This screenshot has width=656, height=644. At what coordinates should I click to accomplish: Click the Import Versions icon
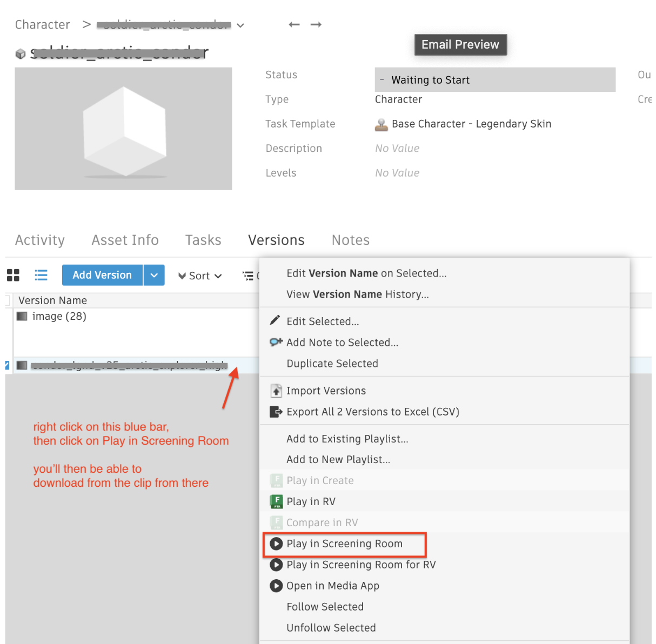pyautogui.click(x=276, y=391)
